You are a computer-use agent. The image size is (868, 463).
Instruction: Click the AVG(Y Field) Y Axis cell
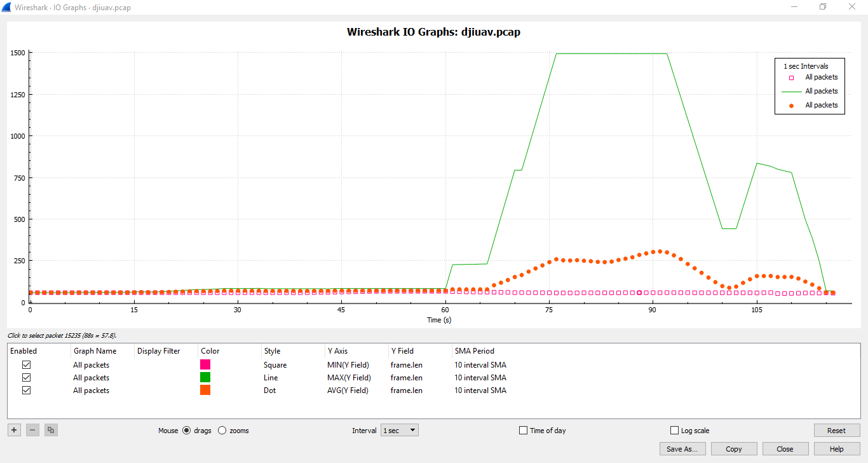(348, 390)
